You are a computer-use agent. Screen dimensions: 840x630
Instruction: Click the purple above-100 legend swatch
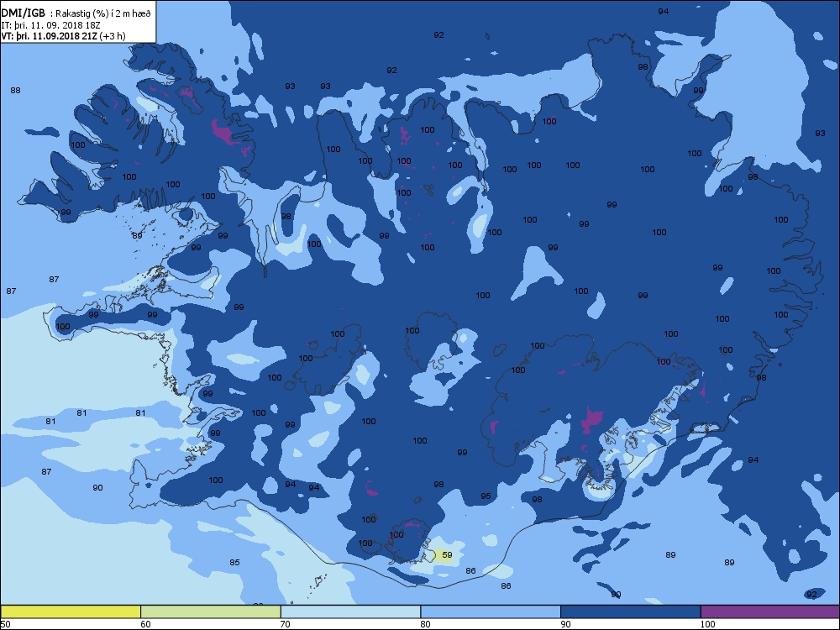[x=769, y=612]
